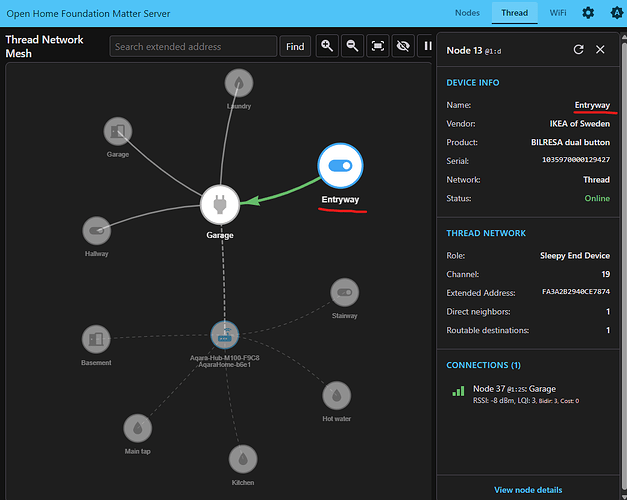627x500 pixels.
Task: Click the serial number 1035970000129427
Action: [576, 160]
